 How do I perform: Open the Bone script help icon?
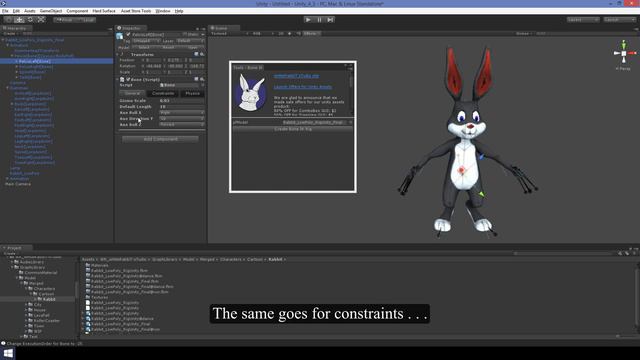click(196, 80)
